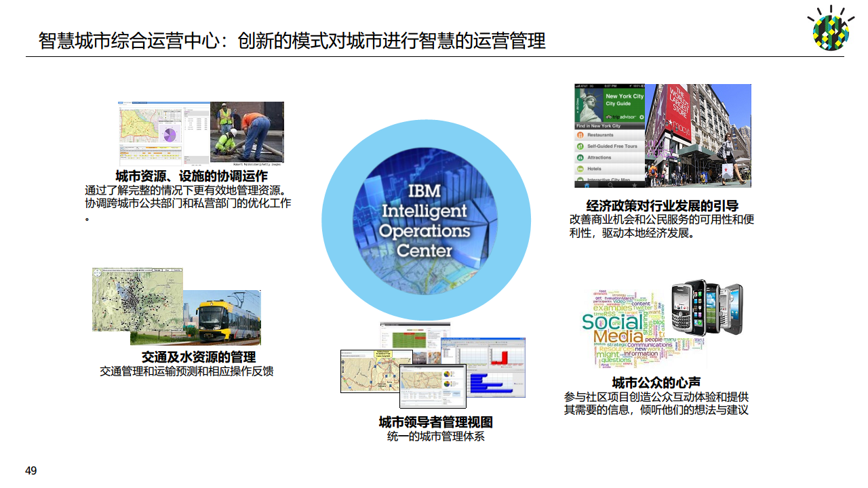Tap the Attractions icon in city guide

[x=580, y=157]
